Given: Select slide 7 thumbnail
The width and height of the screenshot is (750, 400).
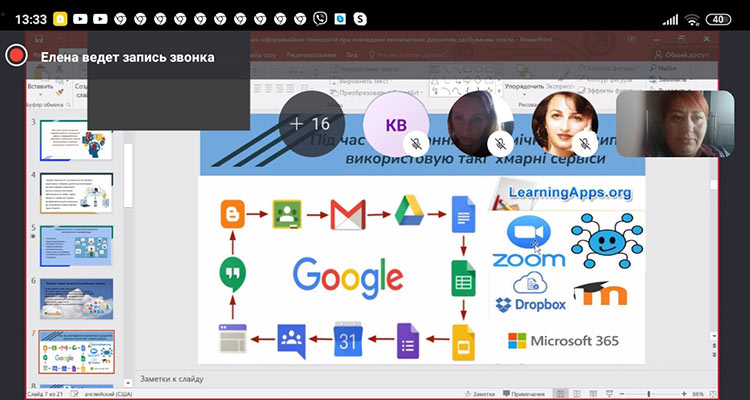Looking at the screenshot, I should click(x=77, y=352).
